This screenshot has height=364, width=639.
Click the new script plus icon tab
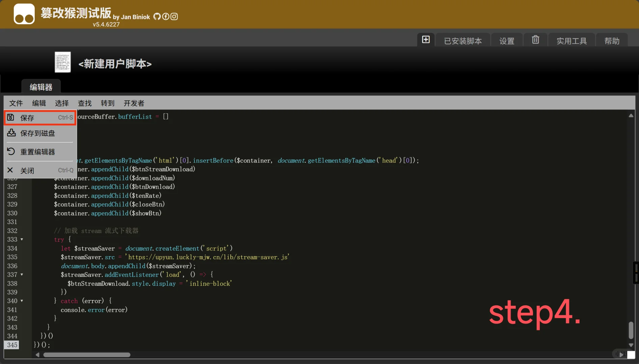point(426,40)
